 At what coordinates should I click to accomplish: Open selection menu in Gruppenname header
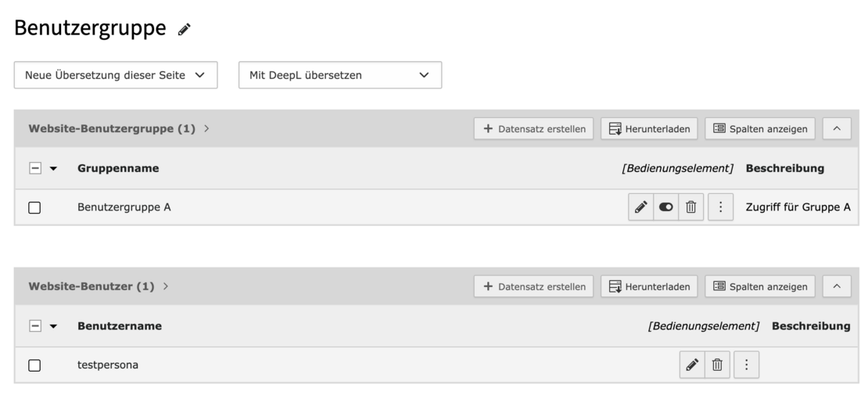[53, 168]
